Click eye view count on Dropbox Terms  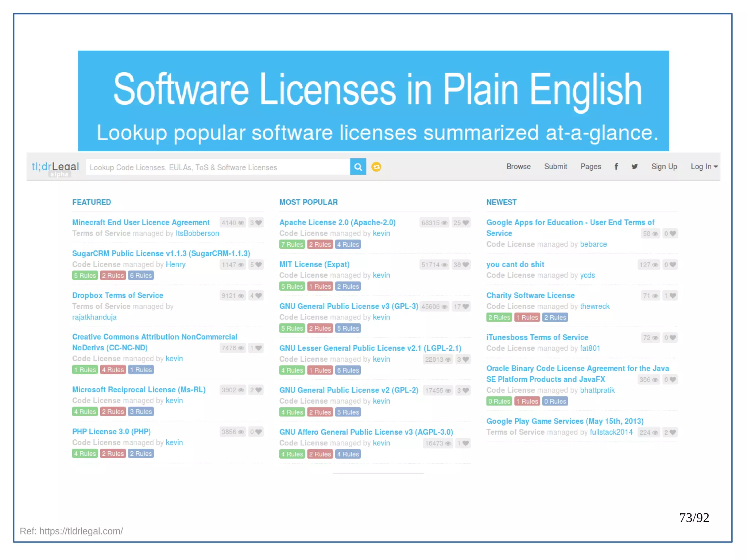[x=232, y=296]
